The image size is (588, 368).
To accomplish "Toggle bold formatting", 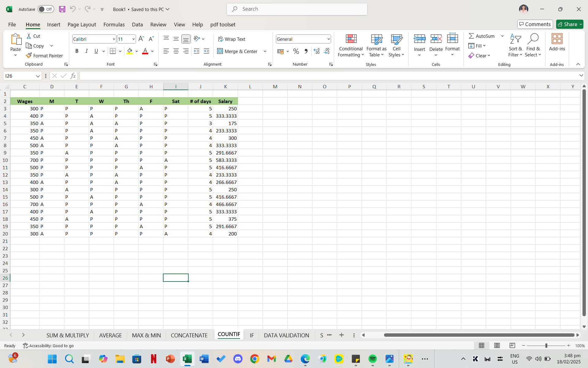I will click(77, 51).
